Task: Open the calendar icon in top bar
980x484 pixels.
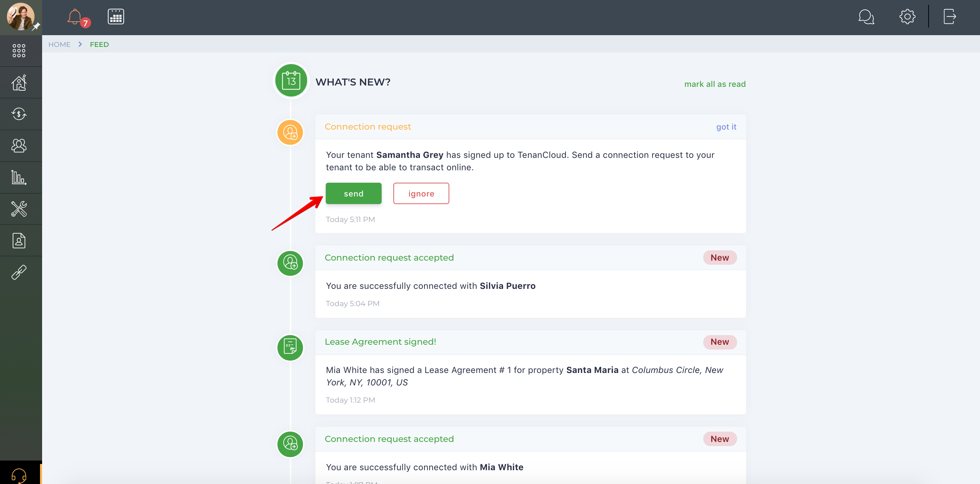Action: pyautogui.click(x=116, y=17)
